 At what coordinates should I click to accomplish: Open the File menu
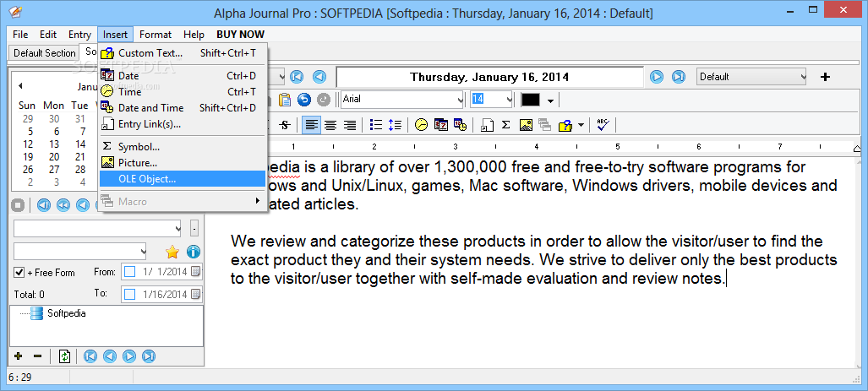(20, 35)
